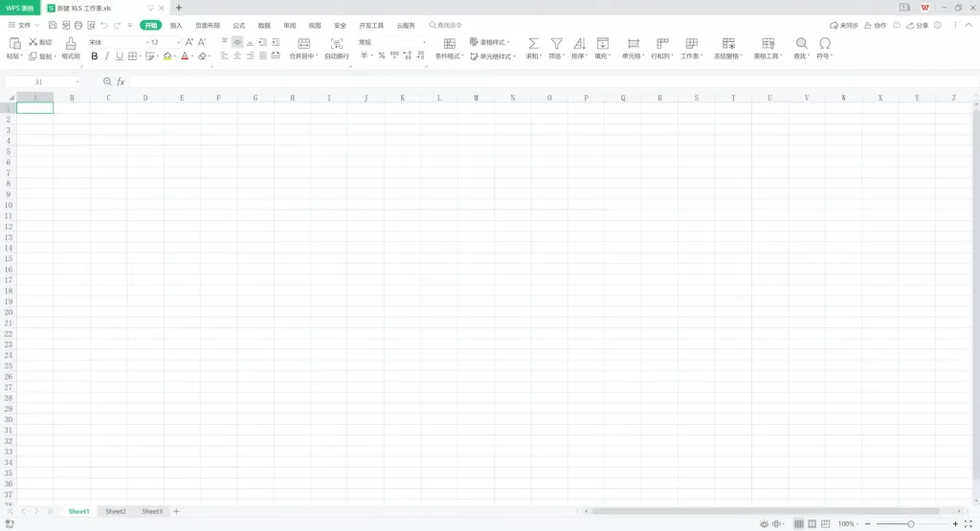Switch to the Sheet2 worksheet tab
Image resolution: width=980 pixels, height=531 pixels.
116,512
